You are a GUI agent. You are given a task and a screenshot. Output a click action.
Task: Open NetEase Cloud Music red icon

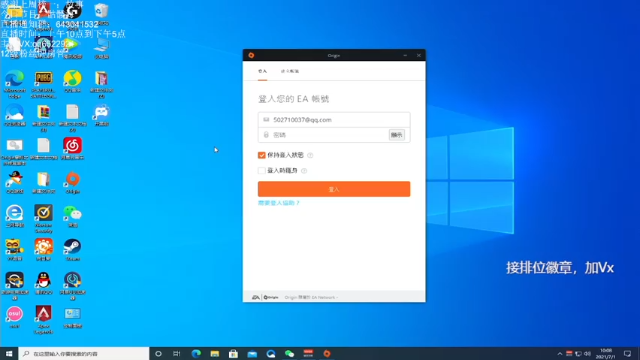coord(72,146)
